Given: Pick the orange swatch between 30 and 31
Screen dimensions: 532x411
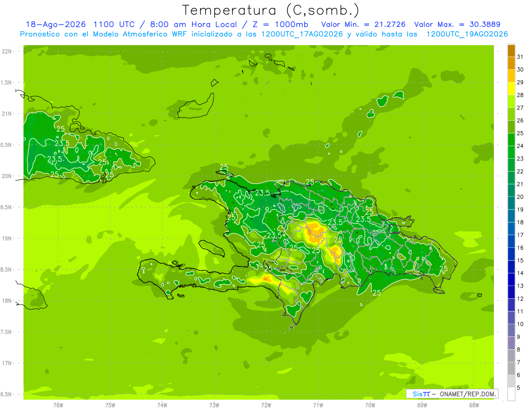Looking at the screenshot, I should (x=511, y=63).
